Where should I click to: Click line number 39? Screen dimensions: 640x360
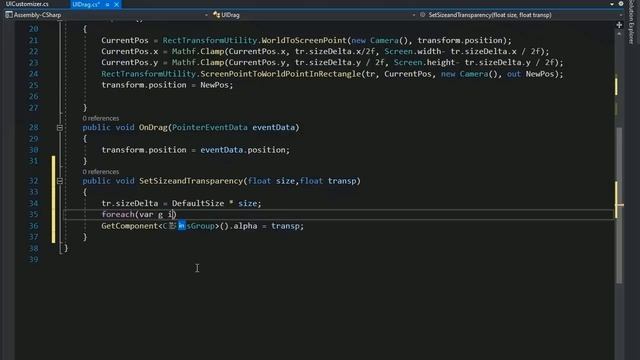pyautogui.click(x=33, y=260)
